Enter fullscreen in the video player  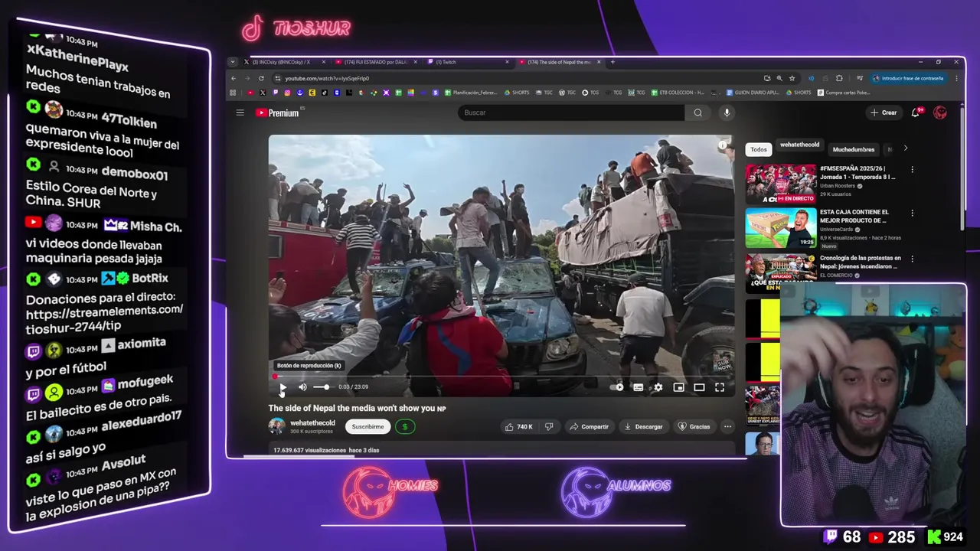pos(720,387)
